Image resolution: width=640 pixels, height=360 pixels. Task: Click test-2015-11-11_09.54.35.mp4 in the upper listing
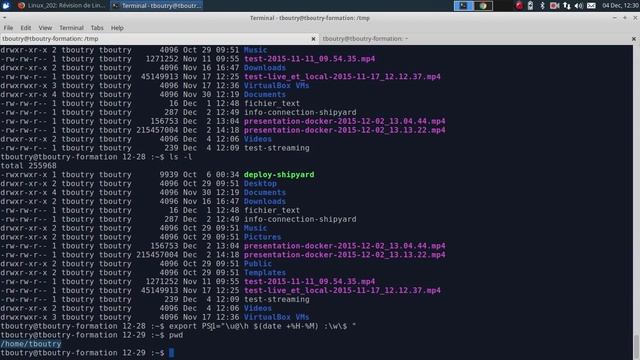click(309, 59)
